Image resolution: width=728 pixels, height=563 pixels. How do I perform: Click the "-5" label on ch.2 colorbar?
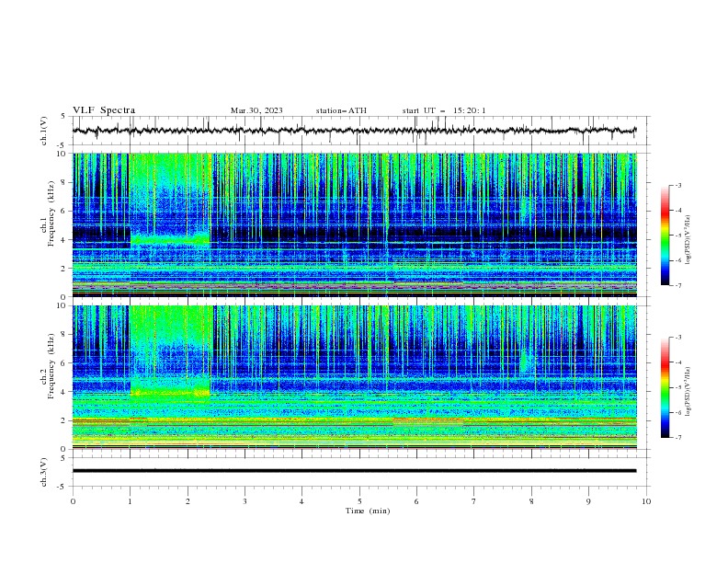tap(677, 387)
